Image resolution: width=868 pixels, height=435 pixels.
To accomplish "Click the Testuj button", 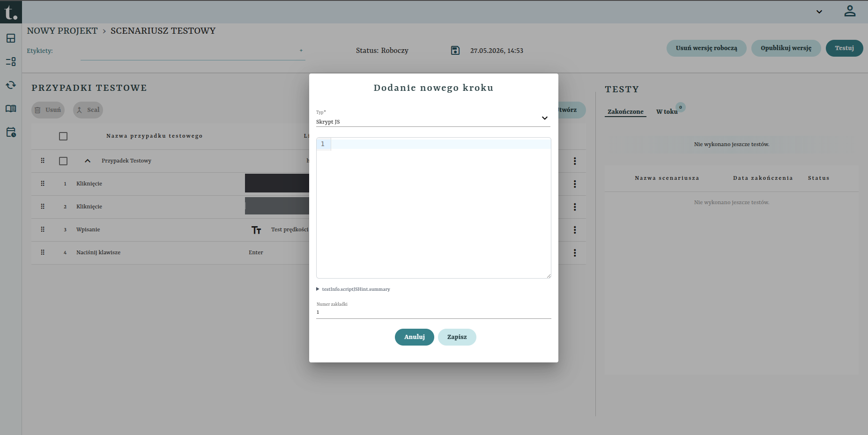I will click(845, 48).
